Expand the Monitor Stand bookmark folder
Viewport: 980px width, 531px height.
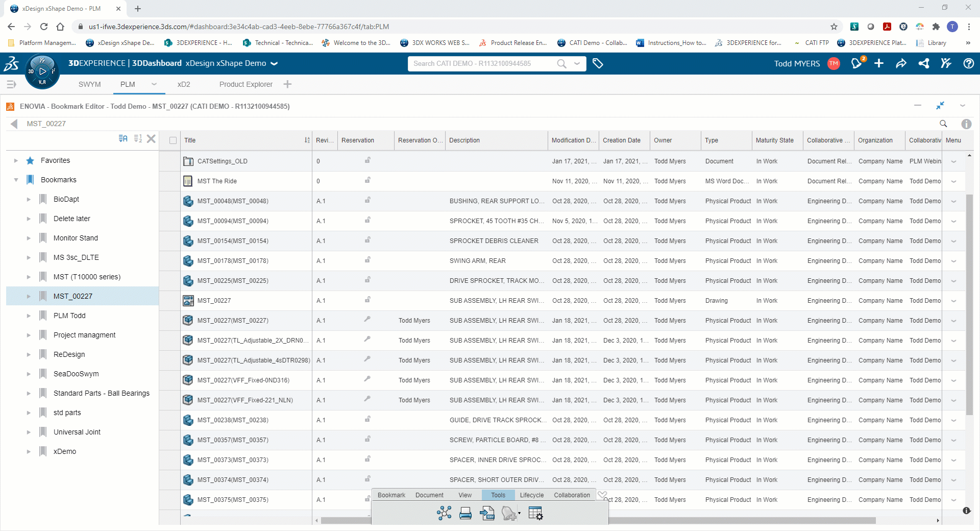(29, 238)
